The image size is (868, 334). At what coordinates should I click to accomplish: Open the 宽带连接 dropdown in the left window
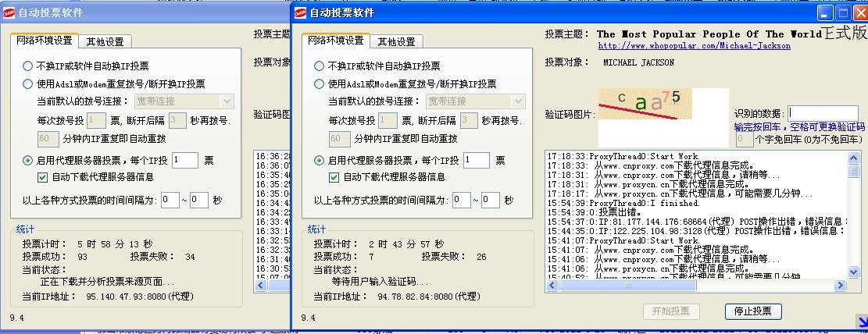[x=227, y=101]
